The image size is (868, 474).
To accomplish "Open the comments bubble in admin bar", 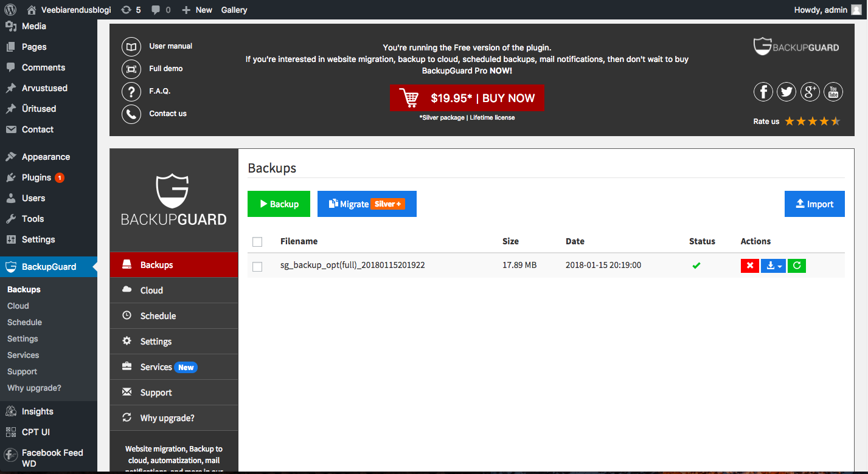I will pyautogui.click(x=161, y=10).
